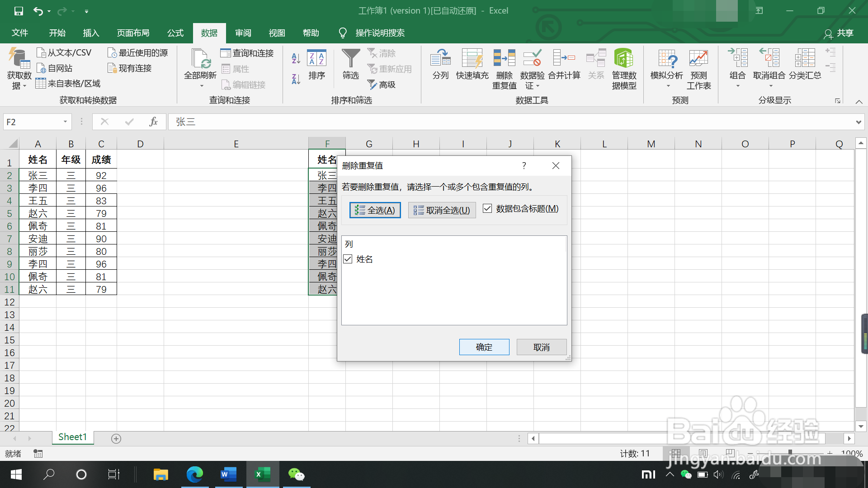
Task: Click the Sort (排序) icon
Action: point(316,59)
